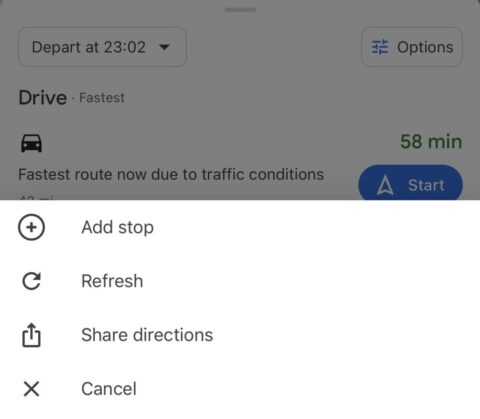480x419 pixels.
Task: Open the Depart at 23:02 time selector
Action: (102, 47)
